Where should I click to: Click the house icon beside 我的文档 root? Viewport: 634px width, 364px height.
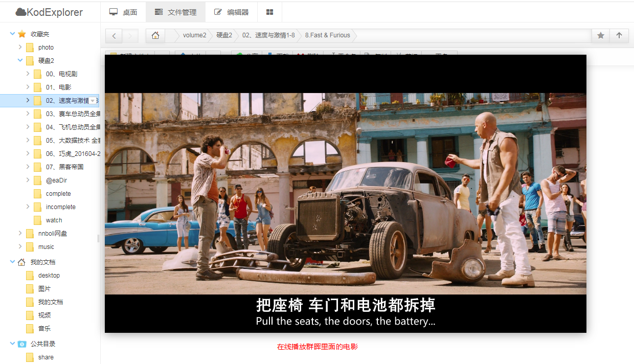pos(21,262)
